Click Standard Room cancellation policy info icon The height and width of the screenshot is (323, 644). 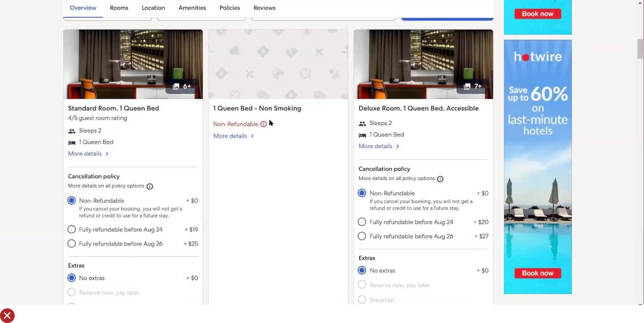pos(150,186)
